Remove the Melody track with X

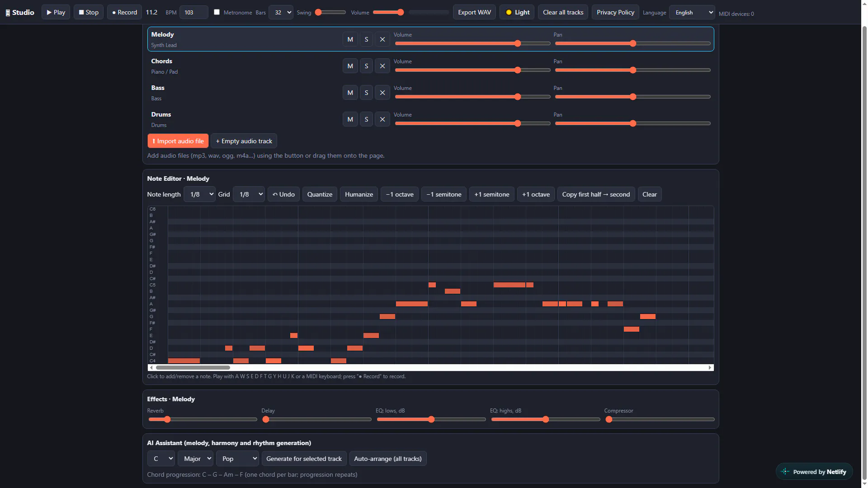pyautogui.click(x=382, y=39)
